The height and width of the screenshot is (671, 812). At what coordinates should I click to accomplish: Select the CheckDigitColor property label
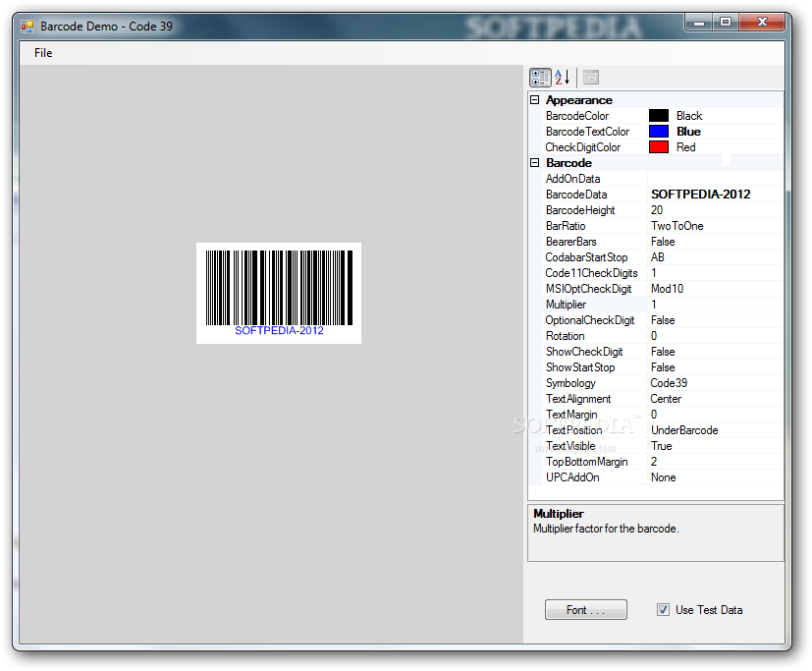click(582, 147)
